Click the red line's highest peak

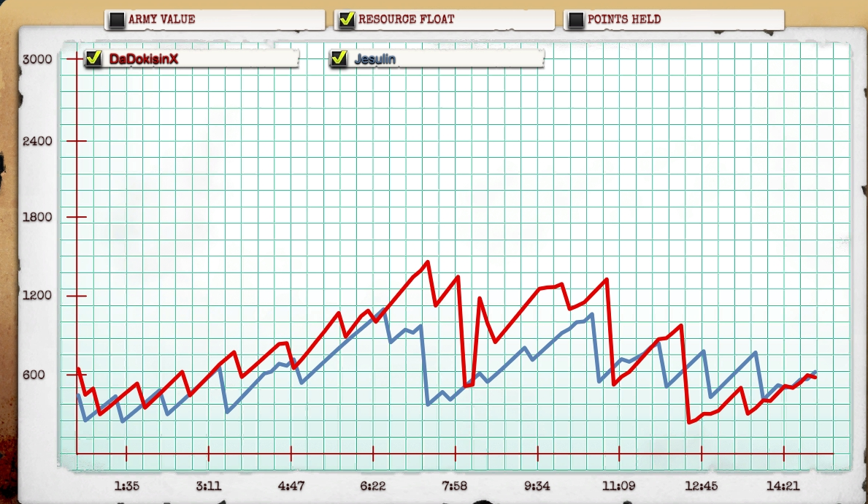pyautogui.click(x=428, y=261)
